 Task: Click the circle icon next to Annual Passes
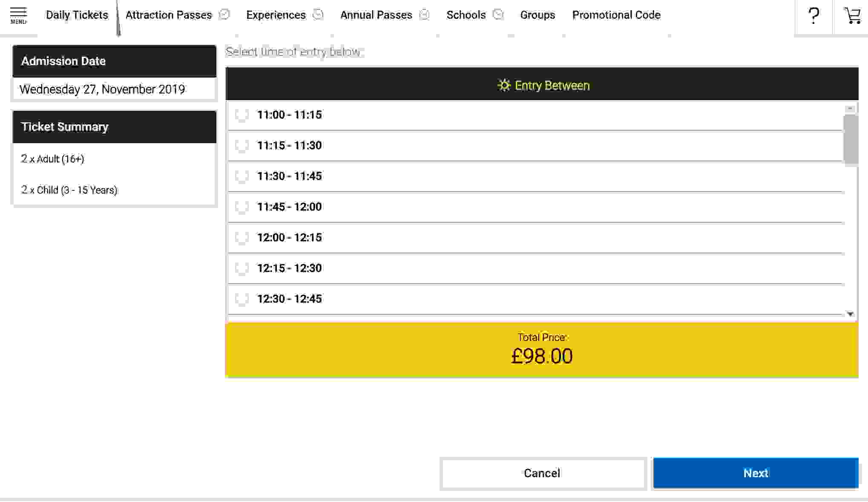tap(424, 15)
